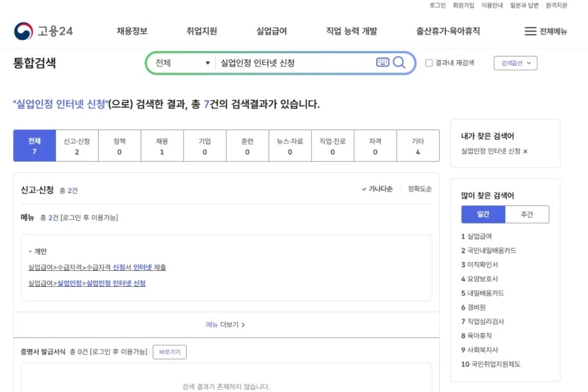Open the 직업 능력 개발 menu
The width and height of the screenshot is (588, 392).
(x=351, y=31)
